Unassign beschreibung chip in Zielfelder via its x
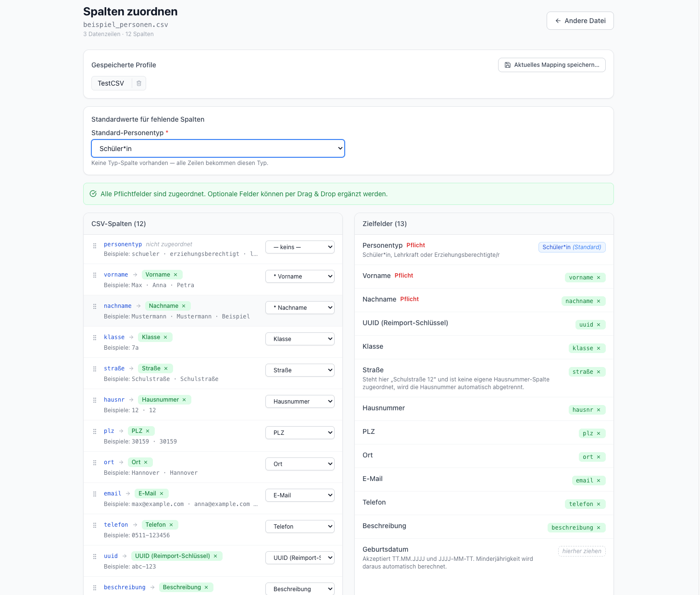Viewport: 700px width, 595px height. (599, 528)
